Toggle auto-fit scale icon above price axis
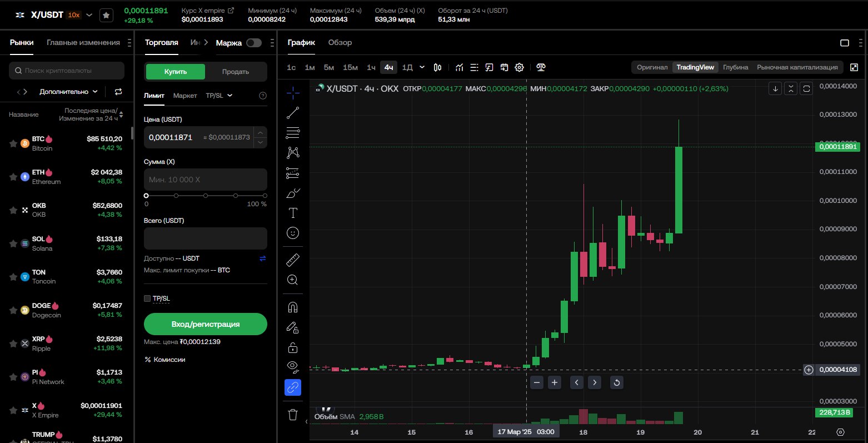The height and width of the screenshot is (443, 868). (806, 88)
